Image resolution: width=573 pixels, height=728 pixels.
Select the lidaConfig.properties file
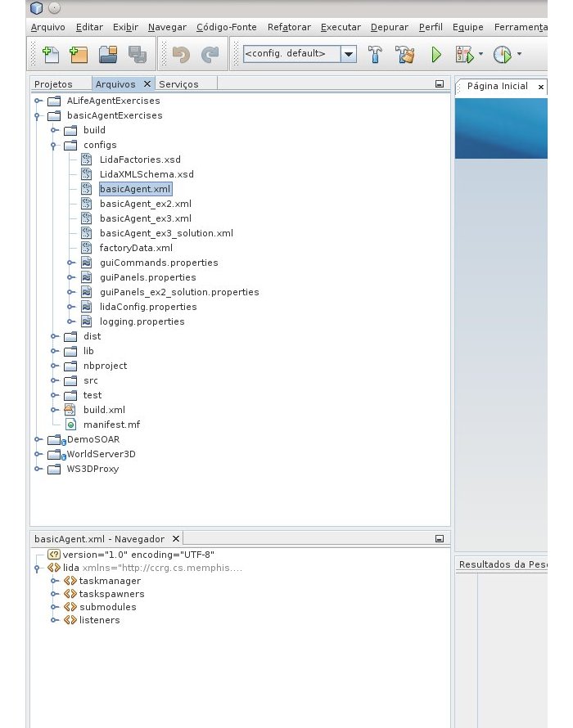pyautogui.click(x=148, y=307)
